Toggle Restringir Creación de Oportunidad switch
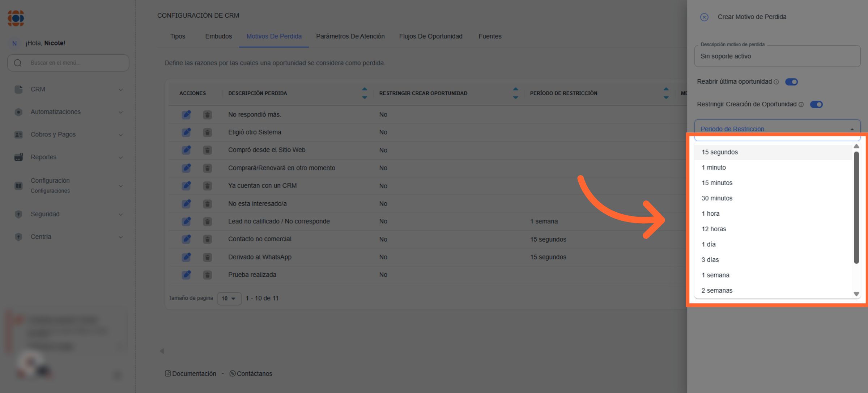The image size is (868, 393). pyautogui.click(x=816, y=105)
